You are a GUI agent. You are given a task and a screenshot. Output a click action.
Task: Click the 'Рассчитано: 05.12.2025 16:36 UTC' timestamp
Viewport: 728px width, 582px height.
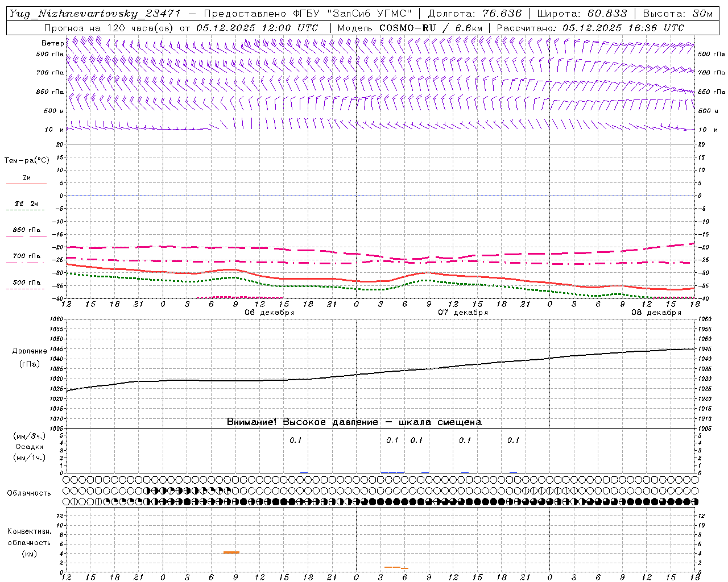click(590, 28)
